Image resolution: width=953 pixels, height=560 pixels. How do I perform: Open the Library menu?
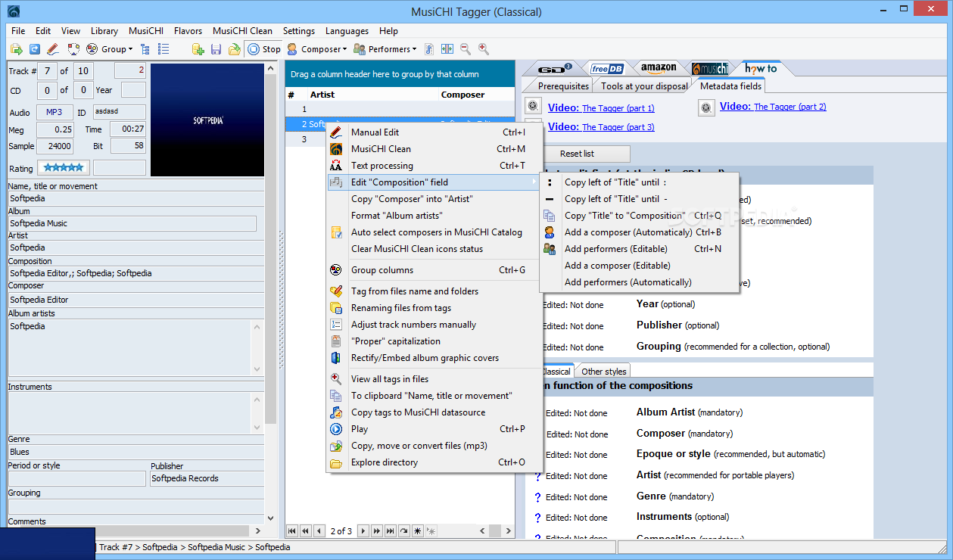coord(104,31)
